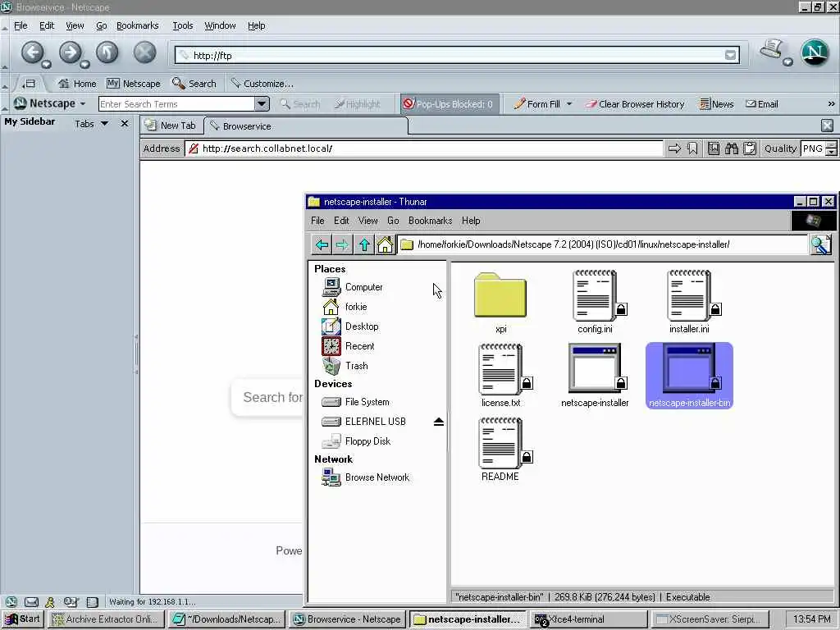
Task: Switch to the New Tab tab
Action: [x=171, y=126]
